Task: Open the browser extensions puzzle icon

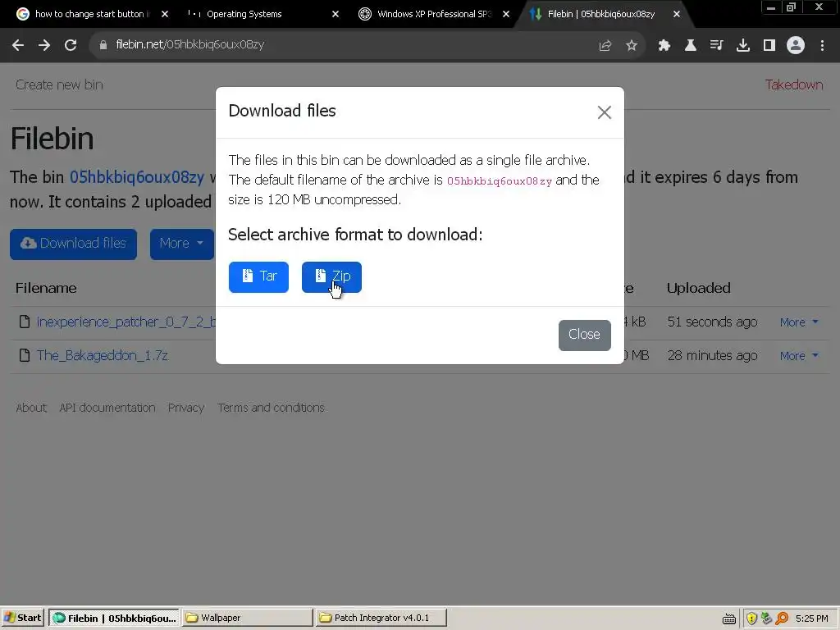Action: pyautogui.click(x=664, y=46)
